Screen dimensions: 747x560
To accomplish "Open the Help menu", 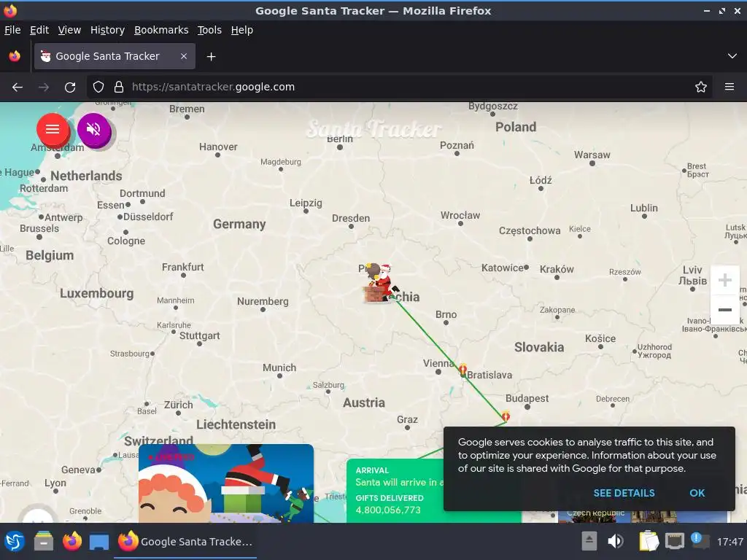I will click(x=241, y=30).
